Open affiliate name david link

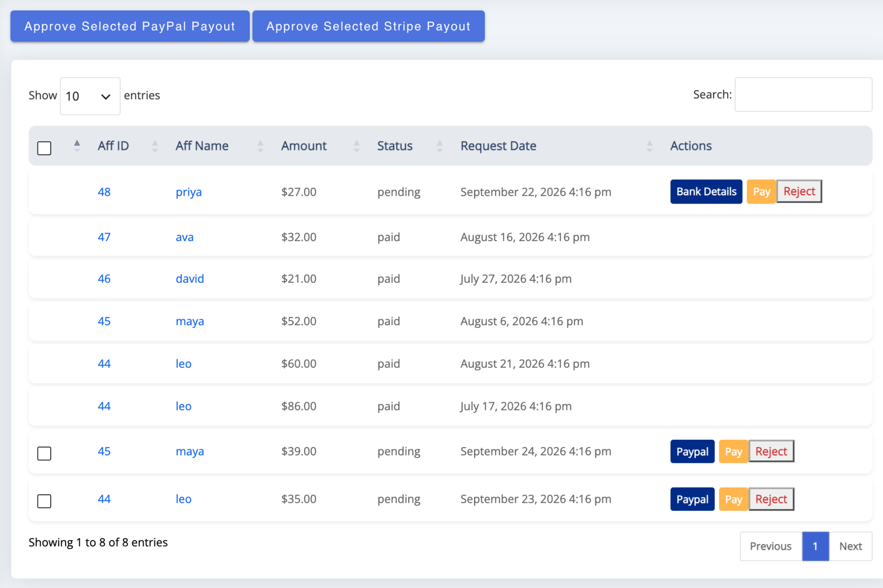tap(190, 278)
